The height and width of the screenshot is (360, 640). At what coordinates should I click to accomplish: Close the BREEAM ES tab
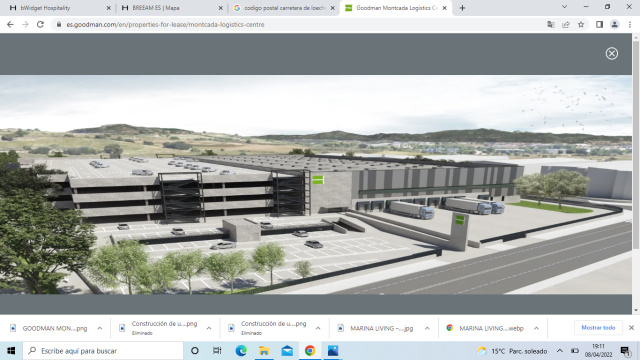[221, 8]
